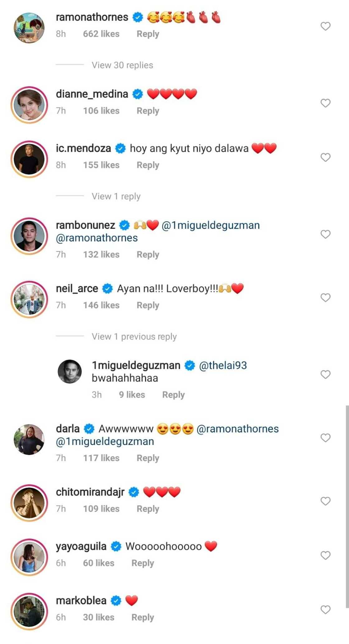Show View 1 previous reply
This screenshot has width=349, height=644.
pyautogui.click(x=134, y=336)
